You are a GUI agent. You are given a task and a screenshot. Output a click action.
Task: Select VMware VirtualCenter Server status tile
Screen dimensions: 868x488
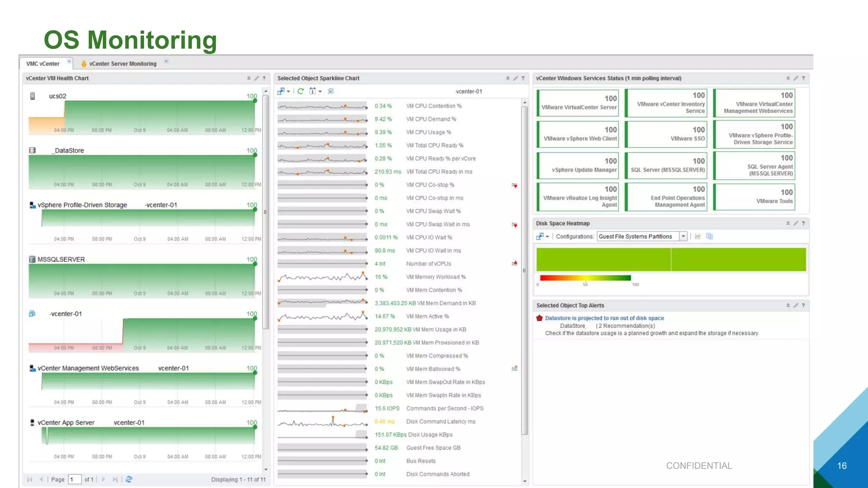tap(578, 103)
